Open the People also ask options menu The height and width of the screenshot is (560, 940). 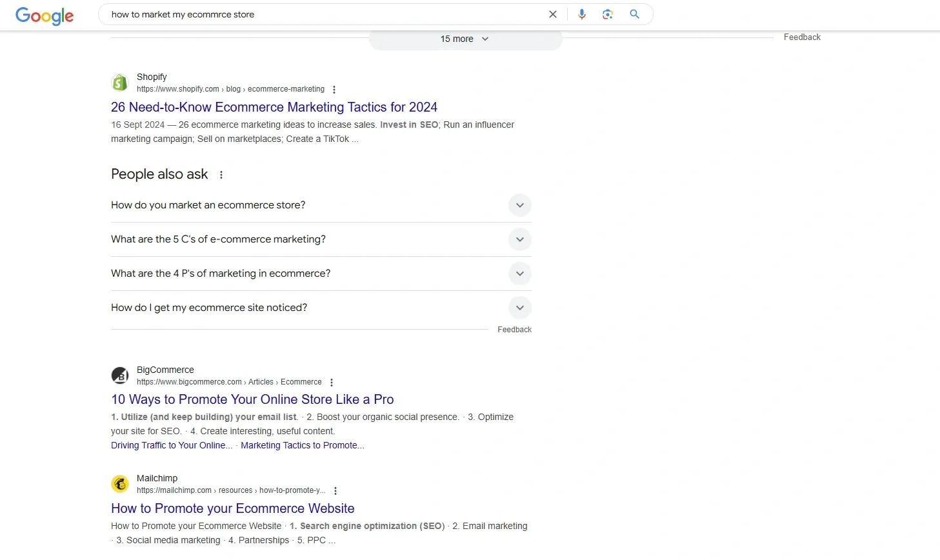coord(221,174)
